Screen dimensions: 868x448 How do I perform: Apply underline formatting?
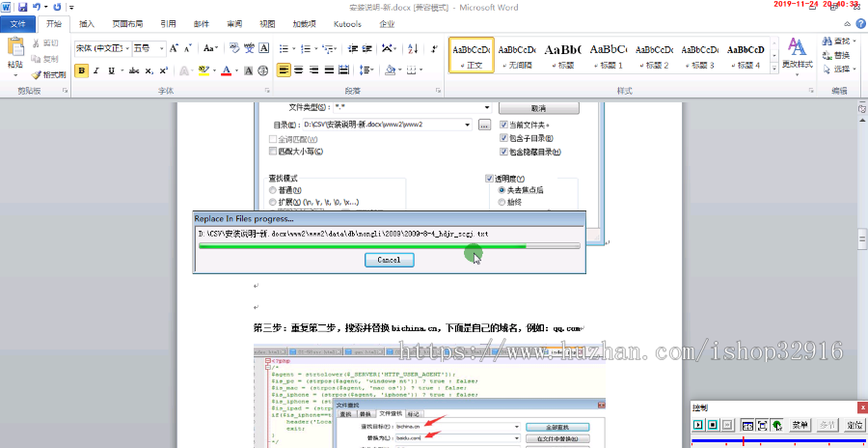click(112, 70)
